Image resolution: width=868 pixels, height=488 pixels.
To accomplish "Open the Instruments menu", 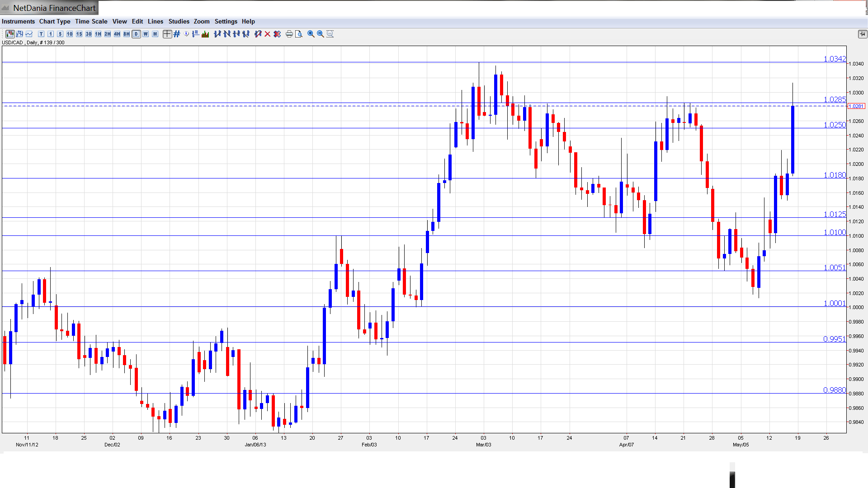I will pyautogui.click(x=18, y=21).
